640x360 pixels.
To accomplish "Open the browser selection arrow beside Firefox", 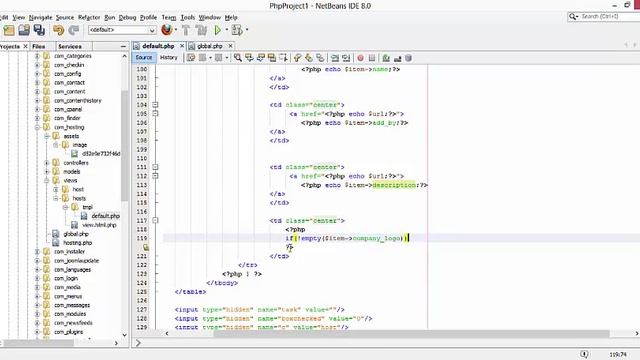I will tap(176, 30).
